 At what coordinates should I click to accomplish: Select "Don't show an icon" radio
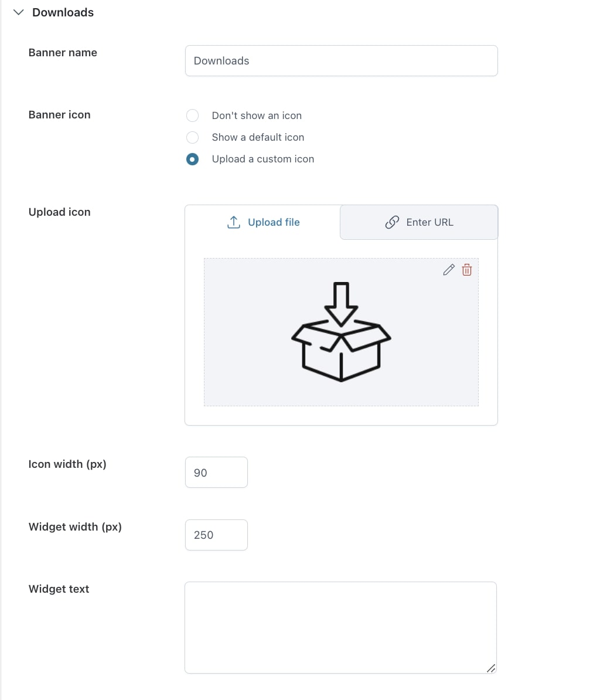pos(192,115)
